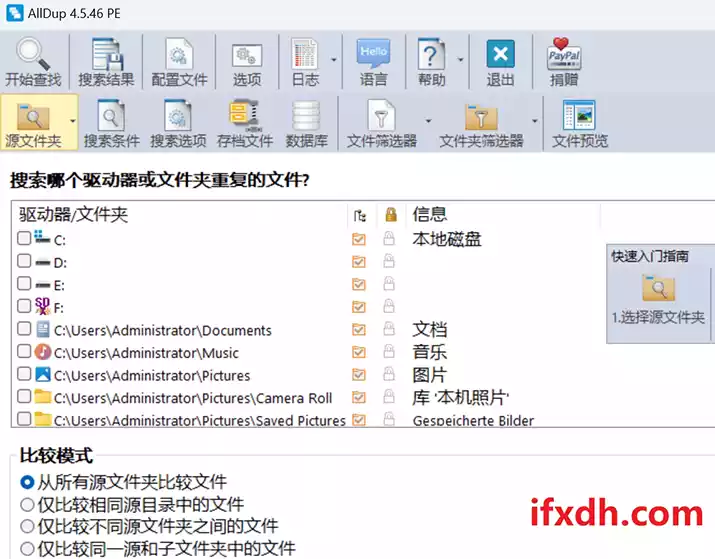Select 仅比较不同源文件夹之间的文件 option
The height and width of the screenshot is (559, 715).
(x=27, y=526)
